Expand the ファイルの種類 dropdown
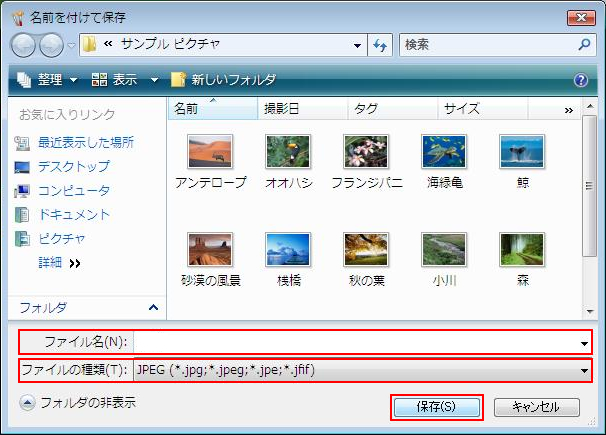The image size is (606, 435). [584, 371]
